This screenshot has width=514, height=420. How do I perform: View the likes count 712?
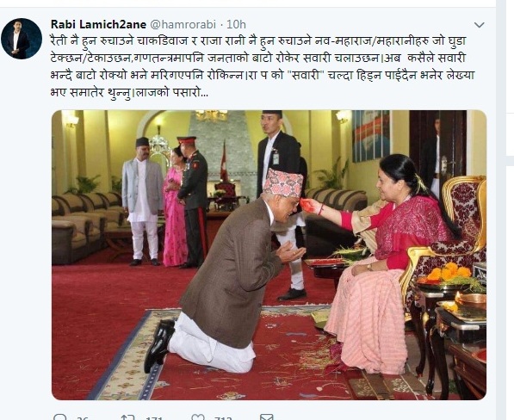pyautogui.click(x=223, y=418)
